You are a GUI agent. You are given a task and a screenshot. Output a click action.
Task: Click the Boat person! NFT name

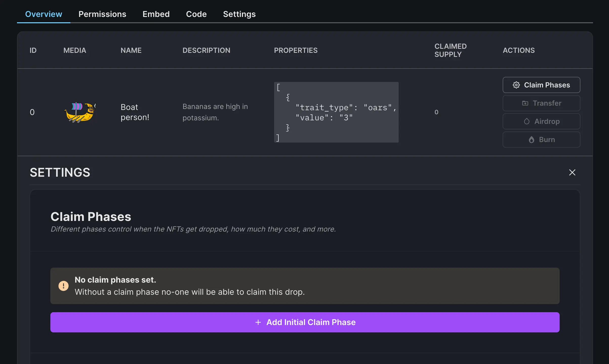pos(135,112)
